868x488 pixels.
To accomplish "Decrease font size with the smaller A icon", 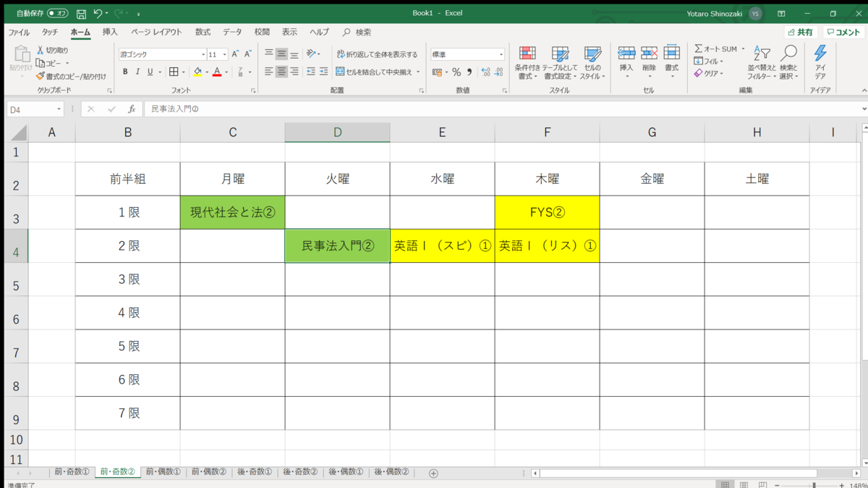I will (247, 54).
